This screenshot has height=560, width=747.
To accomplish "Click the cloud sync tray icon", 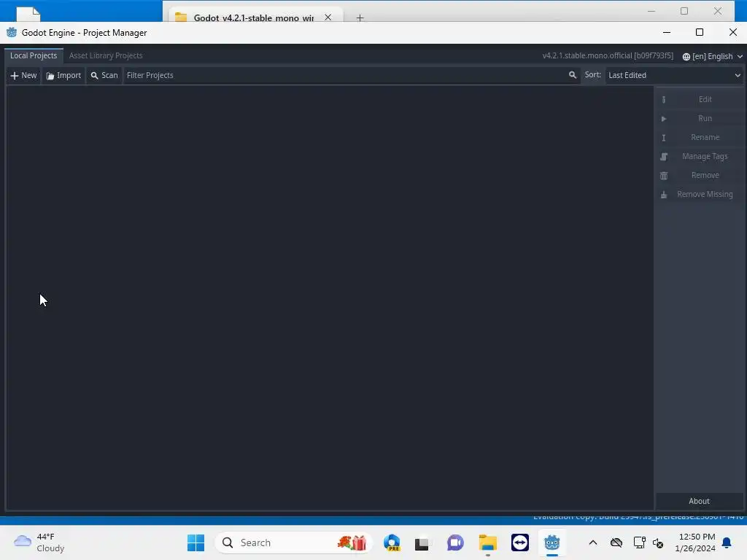I will point(616,542).
